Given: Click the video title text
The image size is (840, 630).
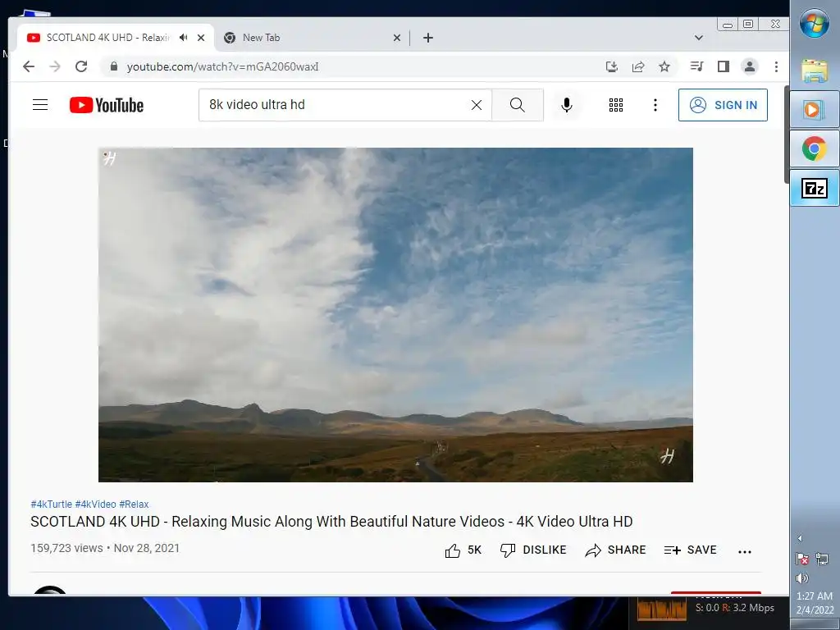Looking at the screenshot, I should [x=331, y=522].
